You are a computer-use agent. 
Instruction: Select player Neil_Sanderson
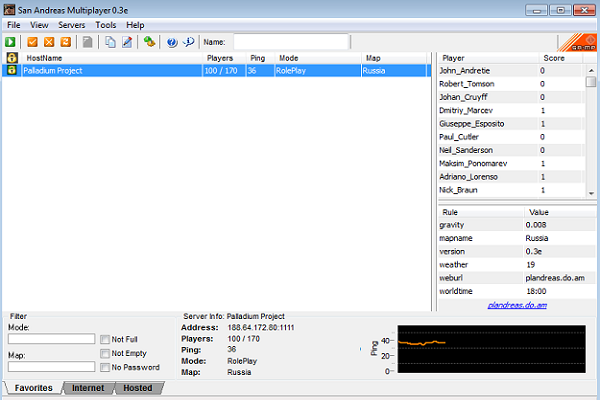(512, 150)
